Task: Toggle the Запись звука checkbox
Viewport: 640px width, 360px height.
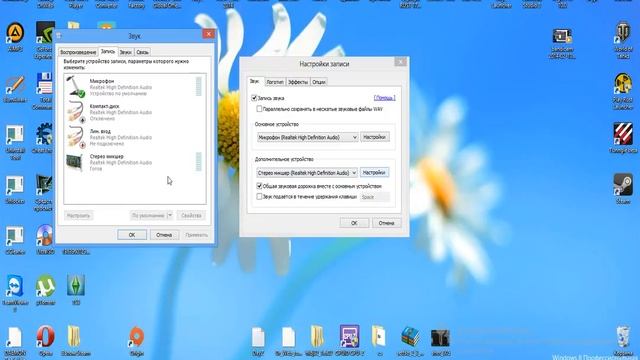Action: point(254,98)
